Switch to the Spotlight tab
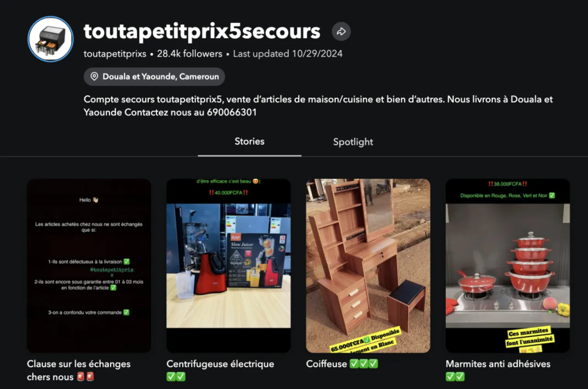 [353, 142]
